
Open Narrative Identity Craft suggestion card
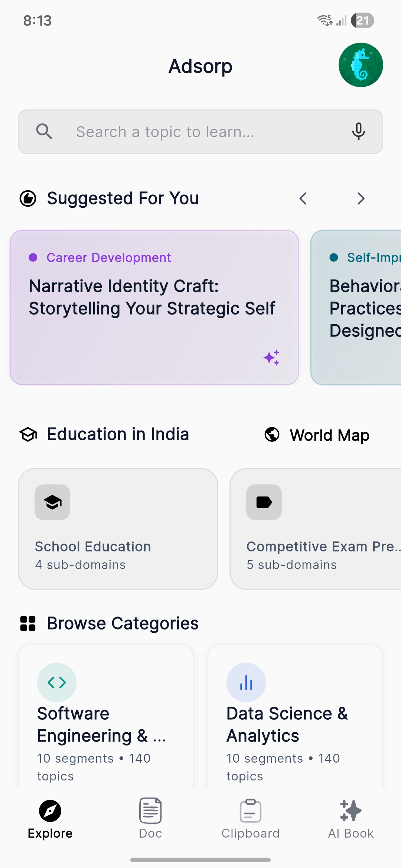(154, 308)
